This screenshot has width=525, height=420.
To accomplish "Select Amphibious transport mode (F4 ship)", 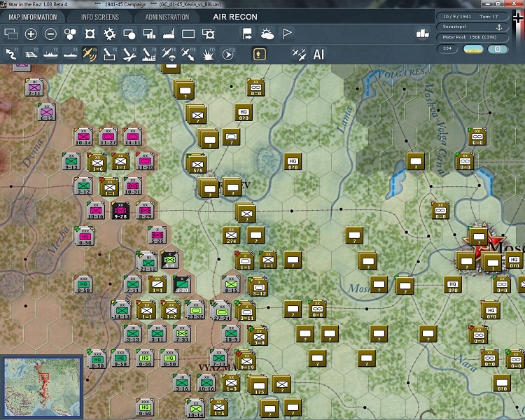I will (x=70, y=55).
